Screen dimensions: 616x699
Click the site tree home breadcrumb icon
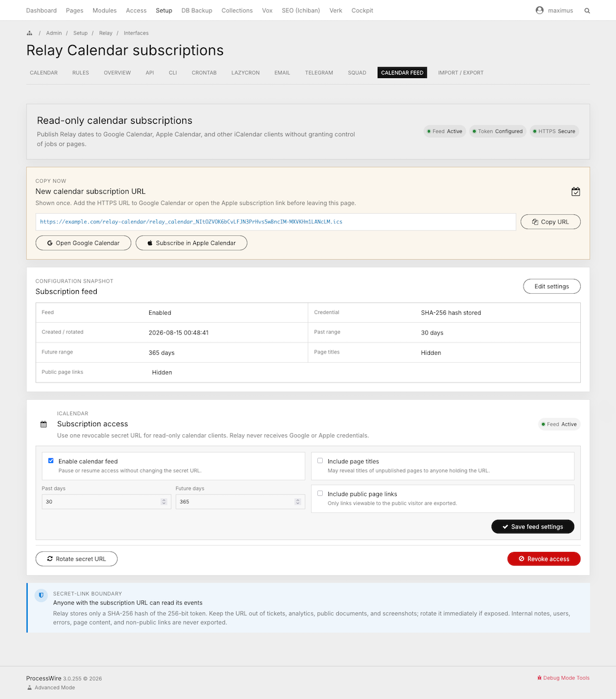(30, 33)
